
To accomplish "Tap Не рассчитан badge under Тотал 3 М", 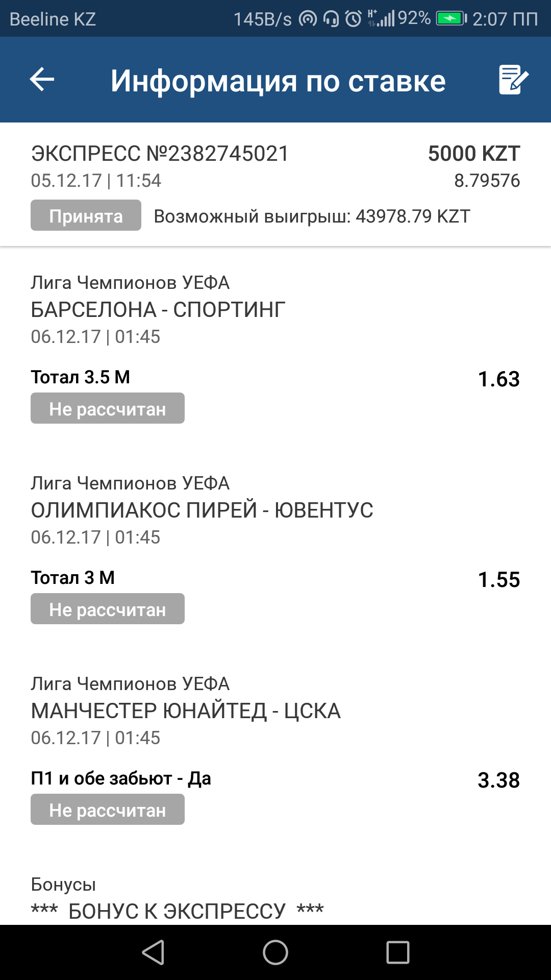I will click(x=107, y=609).
